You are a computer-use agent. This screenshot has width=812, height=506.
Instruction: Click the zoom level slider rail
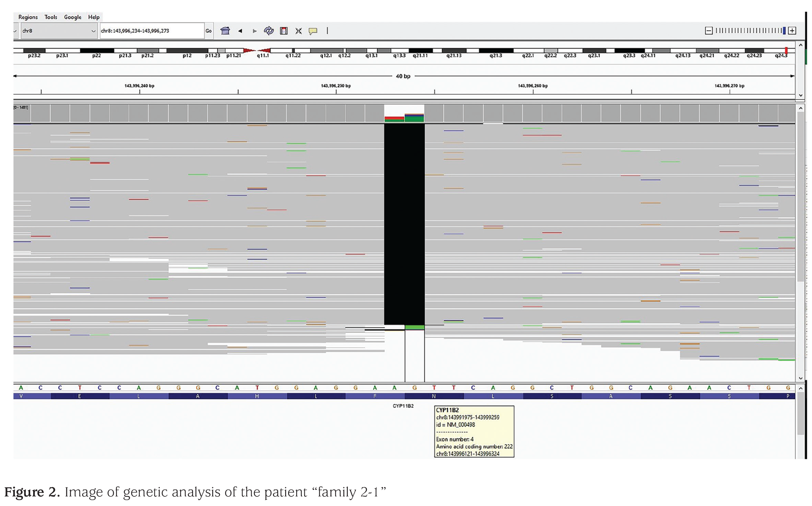pos(750,31)
